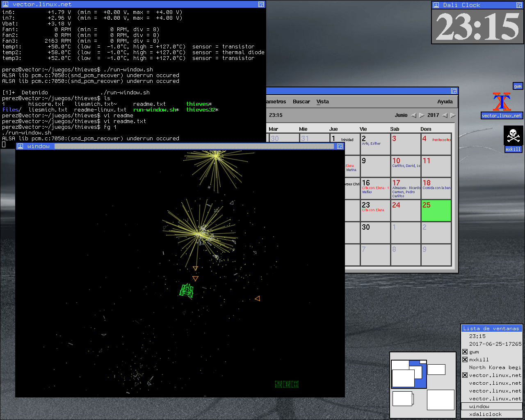
Task: Select the 2017-06-25-17265 window list entry
Action: [x=492, y=344]
